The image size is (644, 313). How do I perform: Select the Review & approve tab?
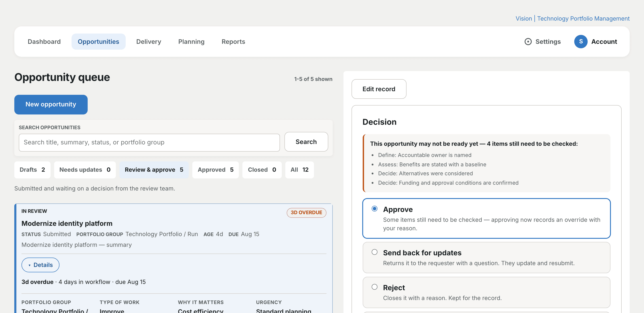click(x=154, y=170)
